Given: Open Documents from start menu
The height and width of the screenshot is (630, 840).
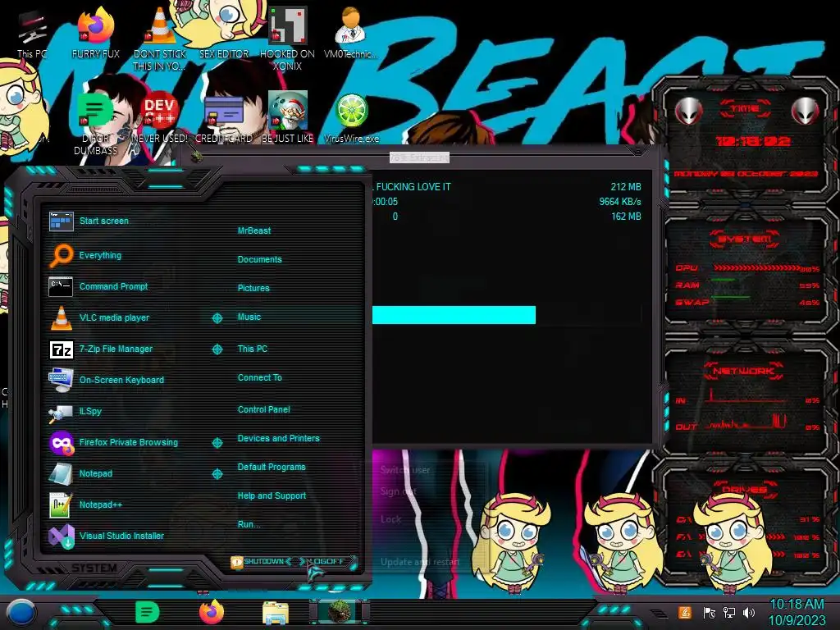Looking at the screenshot, I should pyautogui.click(x=259, y=259).
